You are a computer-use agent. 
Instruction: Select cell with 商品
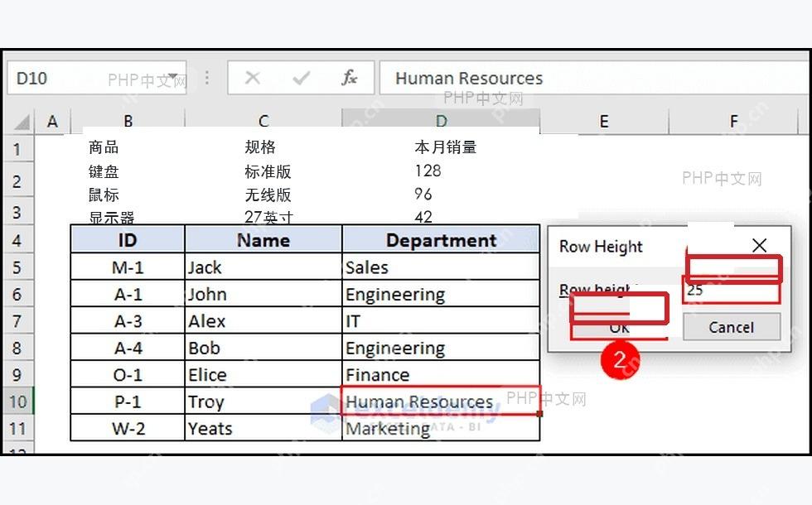(x=104, y=147)
